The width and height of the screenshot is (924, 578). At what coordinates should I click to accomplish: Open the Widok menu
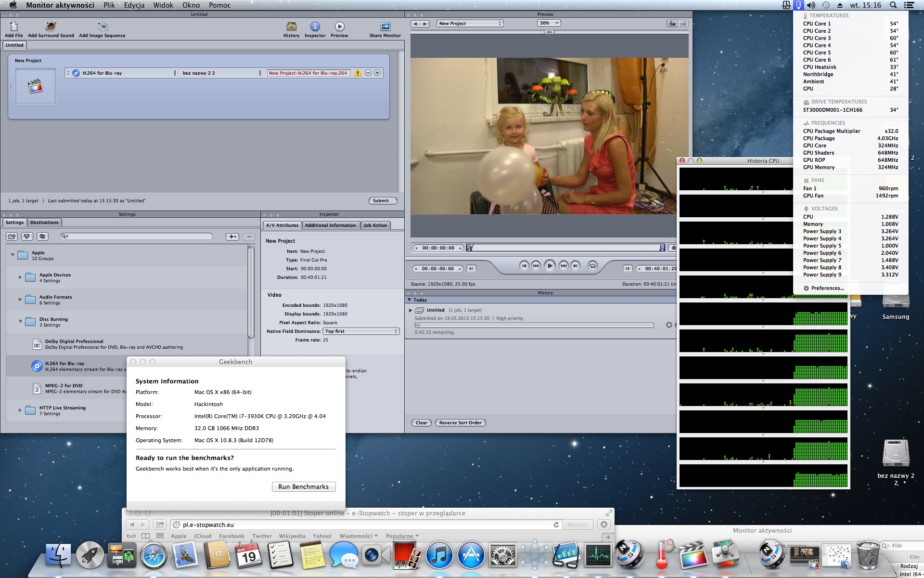pos(163,5)
